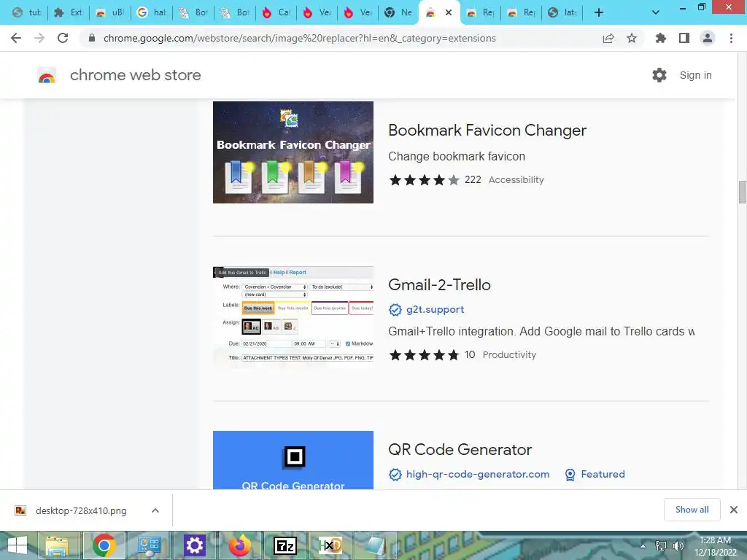Switch to the 'Ne' Chrome tab

point(398,12)
